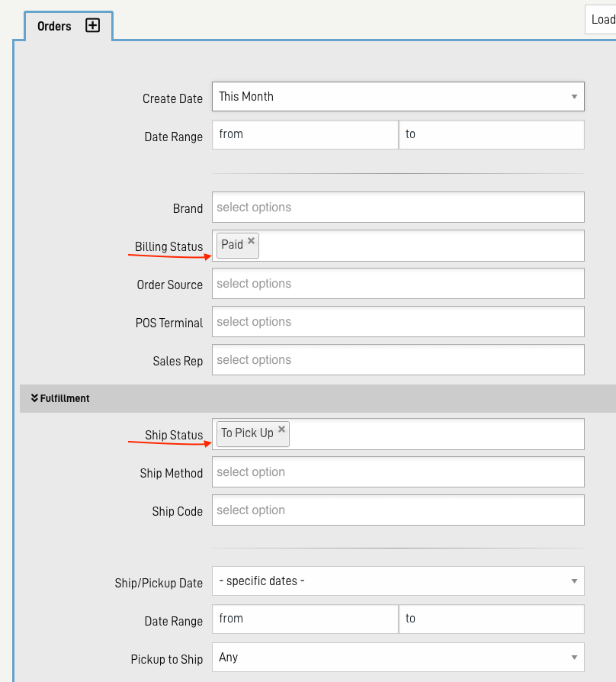Remove the To Pick Up ship status tag
This screenshot has width=616, height=682.
click(282, 429)
